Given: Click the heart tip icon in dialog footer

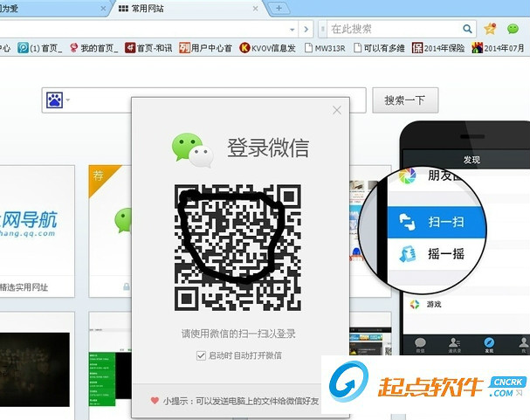Looking at the screenshot, I should 155,401.
